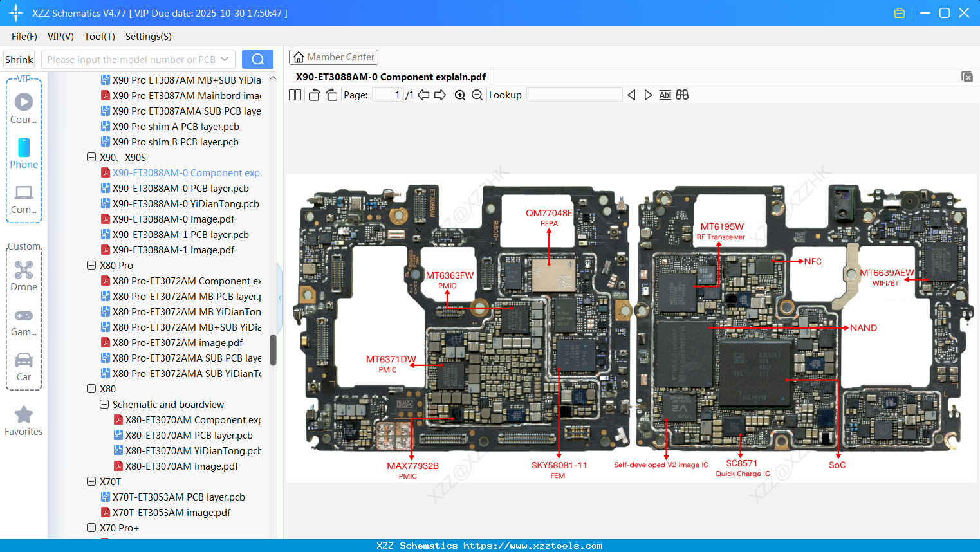Click the next lookup result arrow
This screenshot has height=552, width=980.
pos(648,95)
